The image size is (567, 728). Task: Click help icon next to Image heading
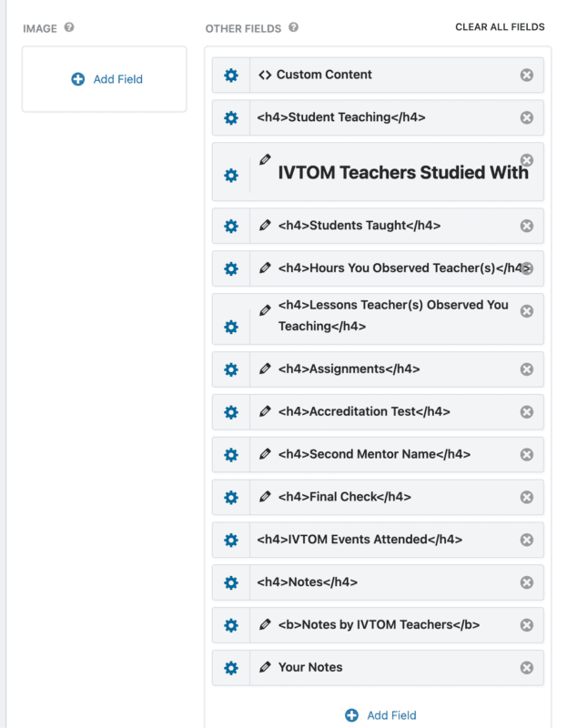(69, 27)
